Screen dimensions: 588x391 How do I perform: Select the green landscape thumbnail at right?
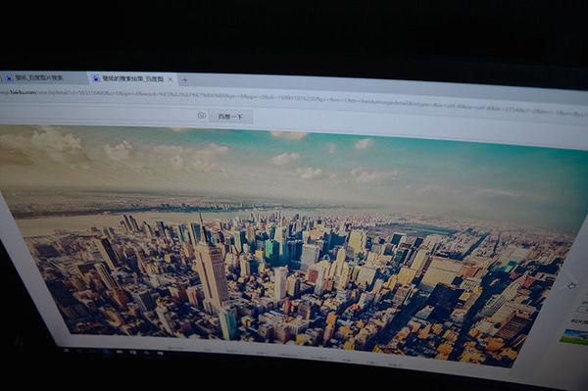(x=574, y=336)
